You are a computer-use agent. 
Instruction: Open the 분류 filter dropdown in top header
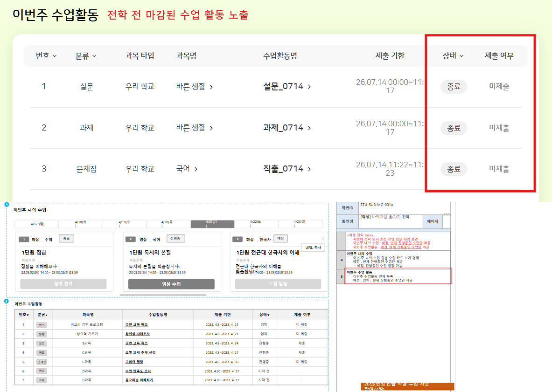86,55
